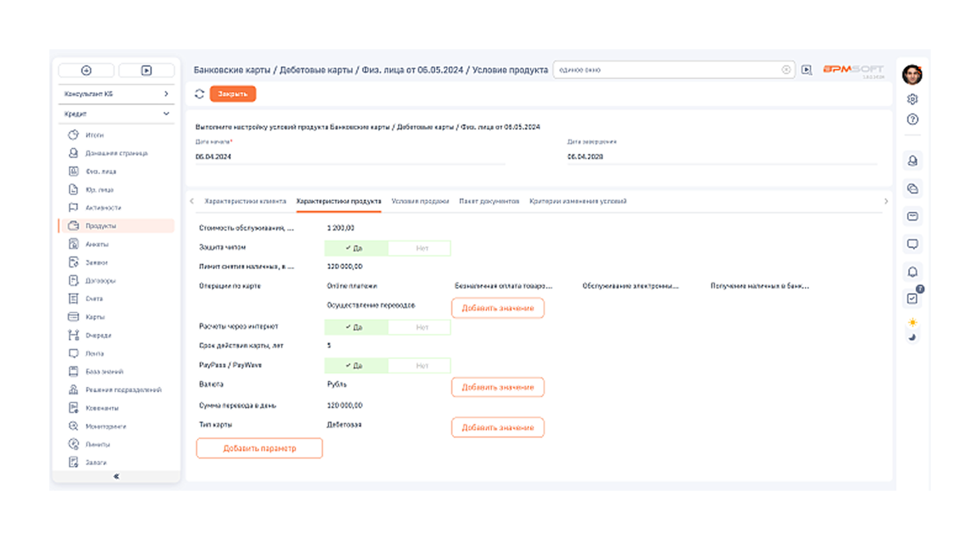Open the settings gear icon on the right panel
The width and height of the screenshot is (980, 540).
912,99
